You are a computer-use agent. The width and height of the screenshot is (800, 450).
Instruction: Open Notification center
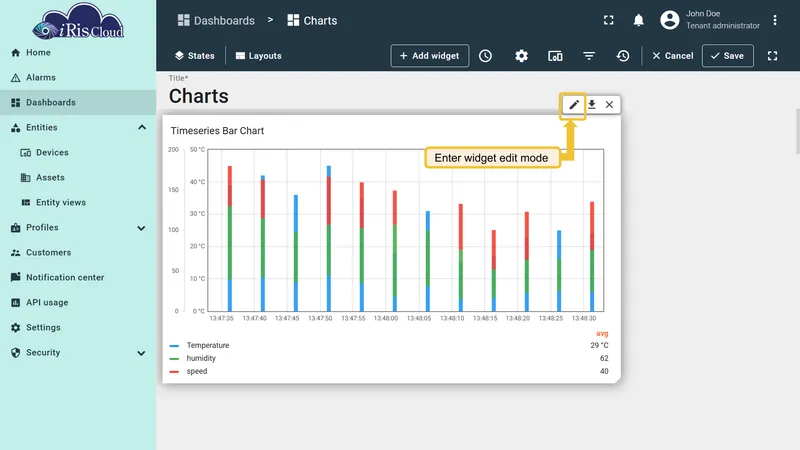[x=78, y=278]
